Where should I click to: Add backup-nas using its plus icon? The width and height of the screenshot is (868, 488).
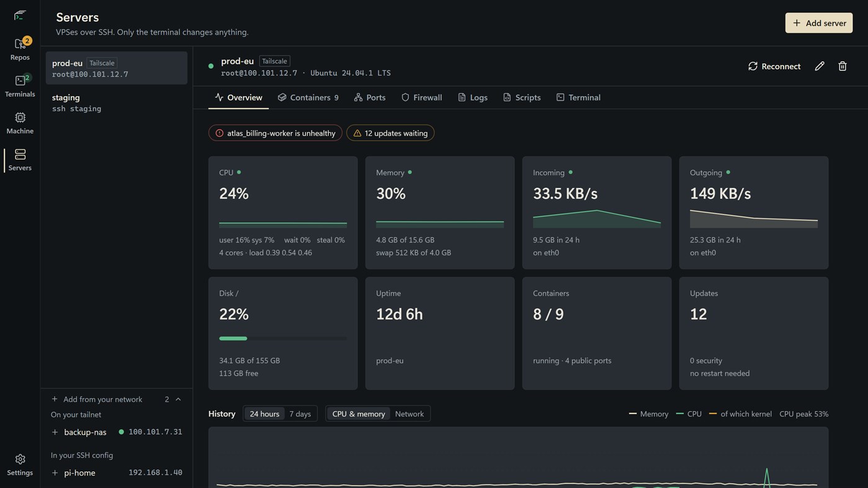coord(55,432)
